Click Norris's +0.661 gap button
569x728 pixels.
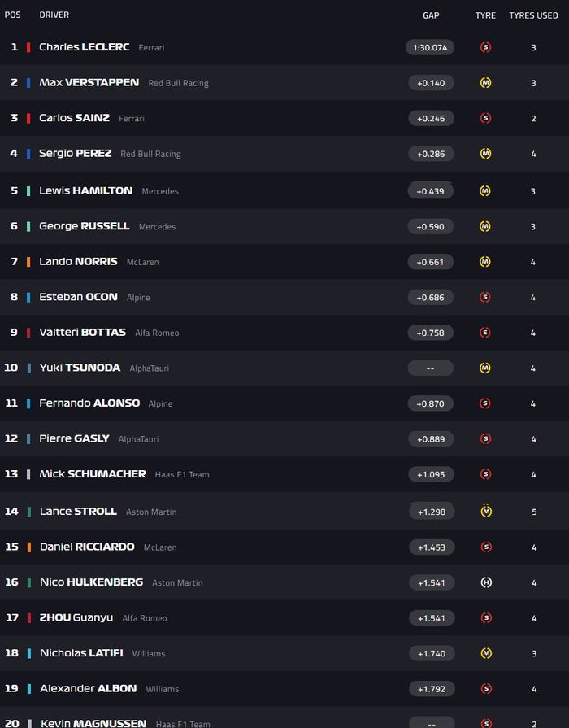click(x=430, y=262)
